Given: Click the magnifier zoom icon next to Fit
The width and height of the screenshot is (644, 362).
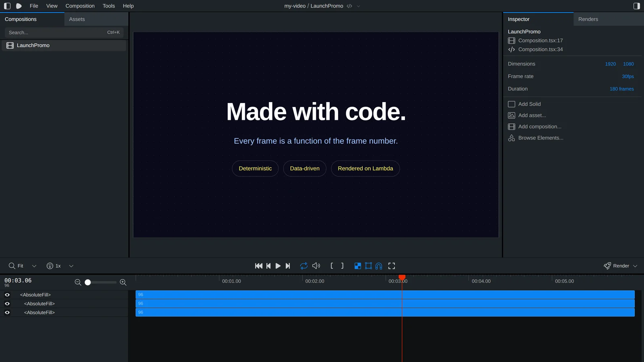Looking at the screenshot, I should coord(12,266).
